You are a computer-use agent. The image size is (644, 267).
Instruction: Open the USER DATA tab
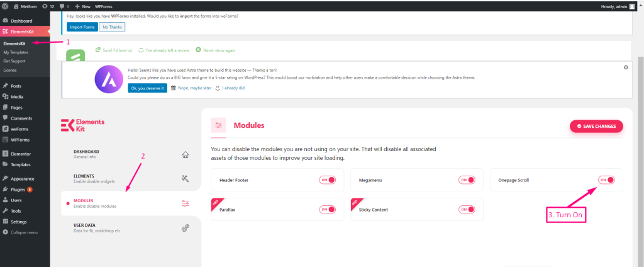tap(131, 228)
